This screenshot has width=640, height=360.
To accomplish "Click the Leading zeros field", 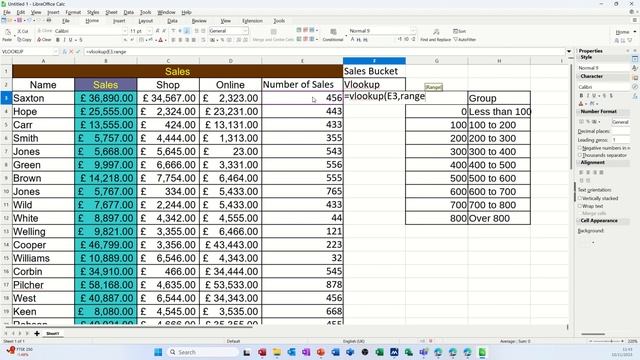I will (x=620, y=140).
